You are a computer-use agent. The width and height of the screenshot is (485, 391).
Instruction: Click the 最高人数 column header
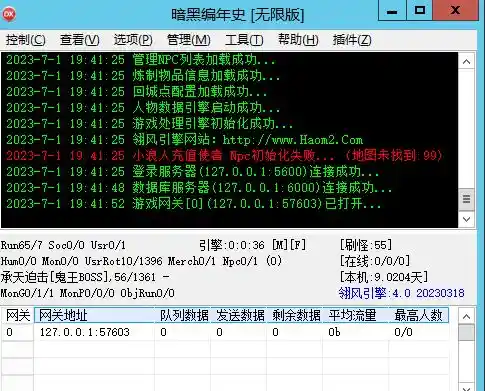(x=419, y=315)
